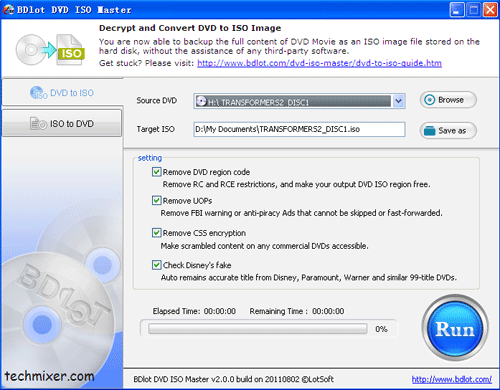Click the Source DVD label
Screen dimensions: 500x390
click(x=157, y=100)
